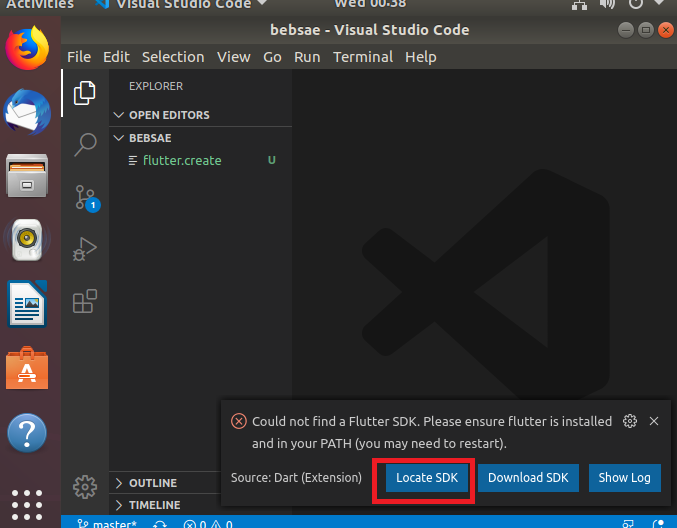This screenshot has width=677, height=528.
Task: Open the Terminal menu
Action: (x=363, y=57)
